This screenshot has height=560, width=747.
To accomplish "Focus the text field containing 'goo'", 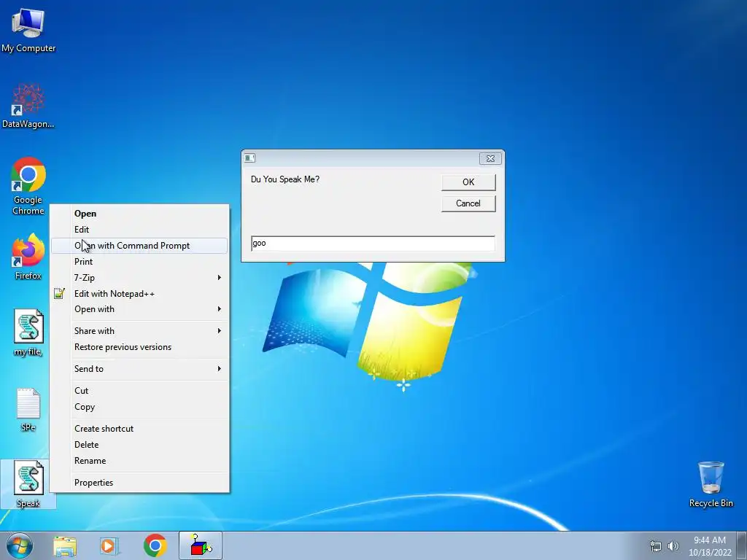I will tap(373, 244).
